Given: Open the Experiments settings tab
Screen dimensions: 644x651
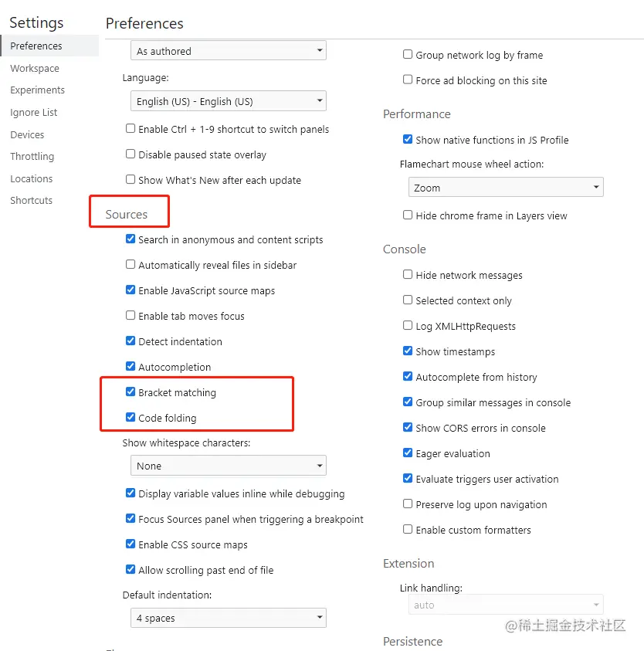Looking at the screenshot, I should pos(37,90).
